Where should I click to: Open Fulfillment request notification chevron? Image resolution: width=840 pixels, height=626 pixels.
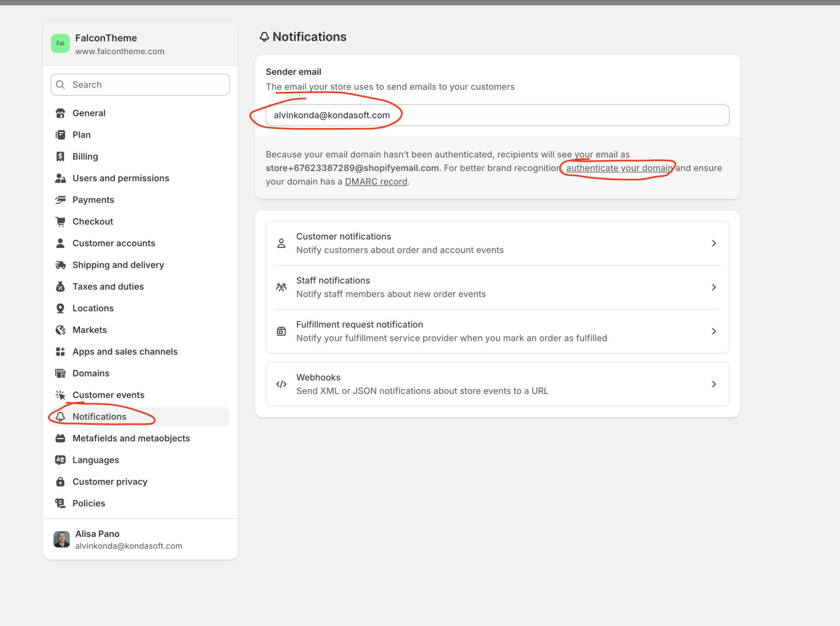714,331
